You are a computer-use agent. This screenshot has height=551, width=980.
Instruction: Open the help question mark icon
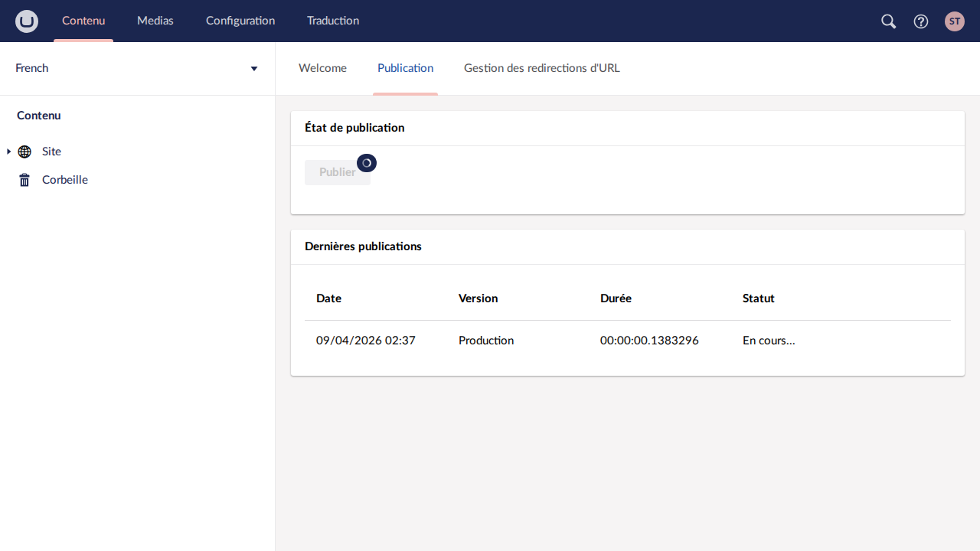pos(921,21)
